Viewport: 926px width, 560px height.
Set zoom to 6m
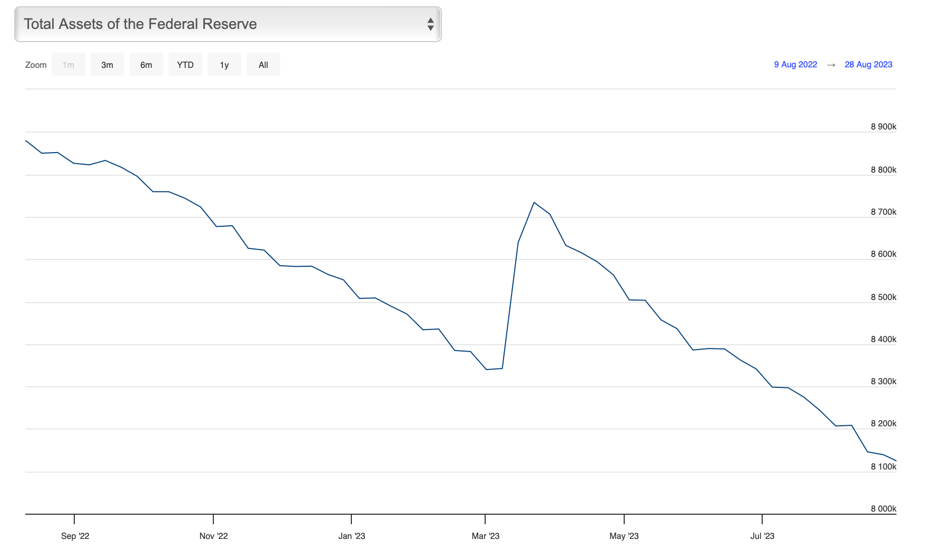[x=146, y=65]
